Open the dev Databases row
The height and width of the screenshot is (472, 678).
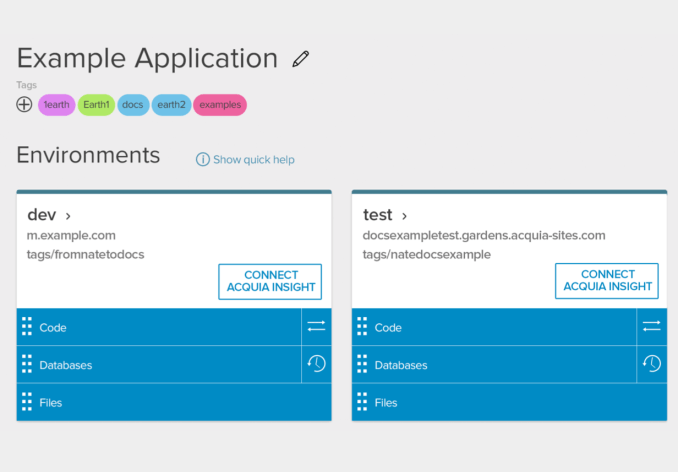click(160, 365)
